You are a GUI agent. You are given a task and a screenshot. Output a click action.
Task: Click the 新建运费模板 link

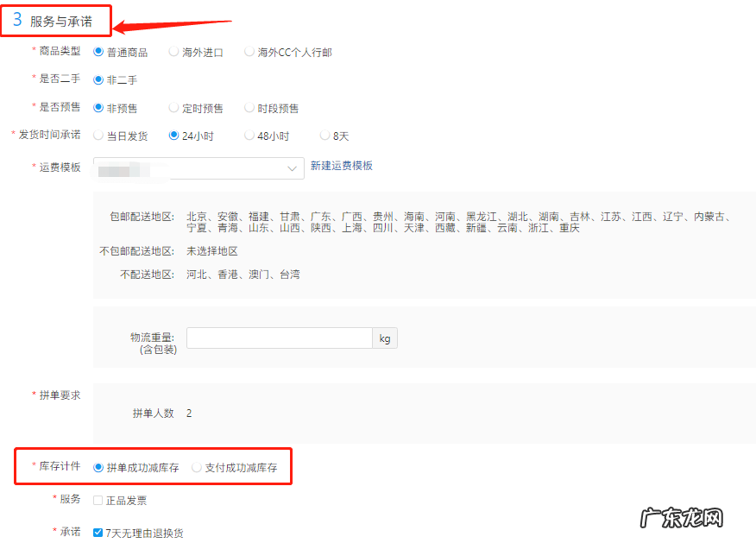[340, 166]
